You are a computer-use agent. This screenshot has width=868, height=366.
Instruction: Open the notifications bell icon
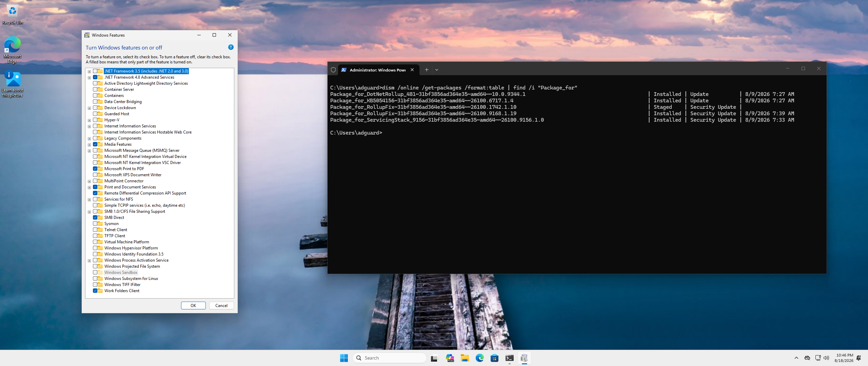coord(859,358)
